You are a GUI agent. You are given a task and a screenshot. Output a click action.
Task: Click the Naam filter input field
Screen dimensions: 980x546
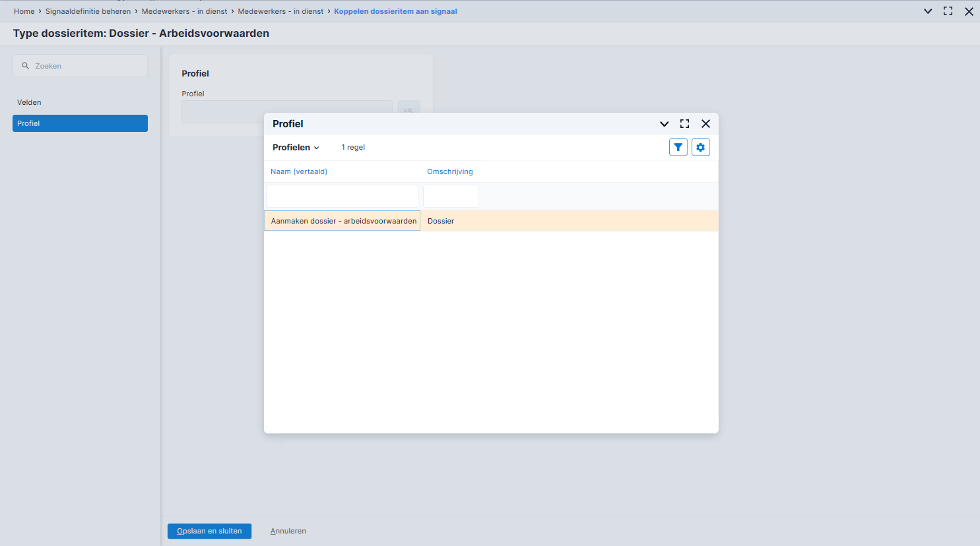[x=342, y=197]
